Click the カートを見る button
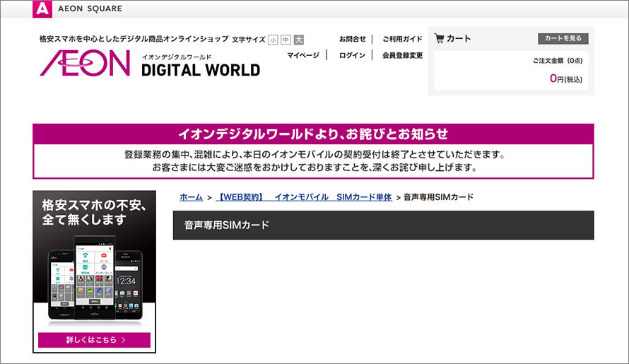 [x=563, y=38]
